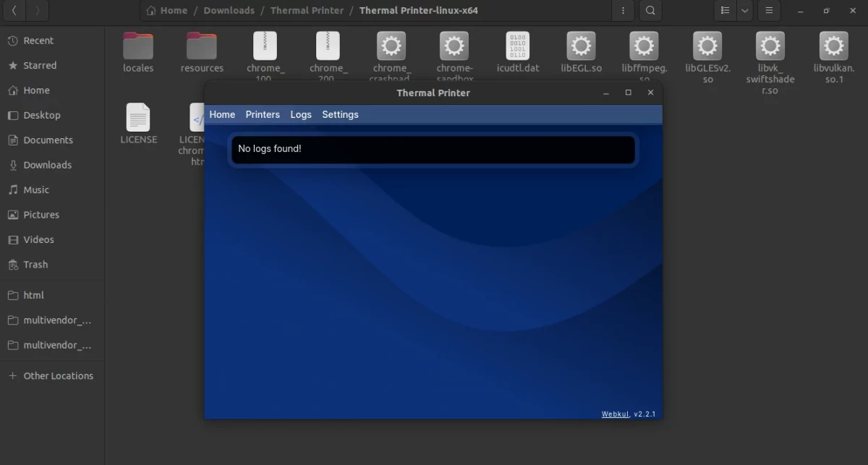Switch to the Printers tab
The image size is (868, 465).
pos(263,114)
